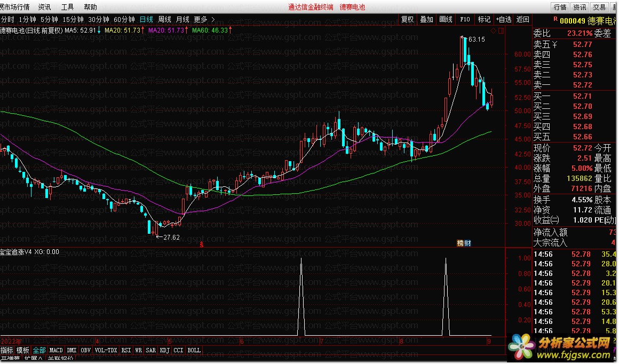Click the 返回 back button
Screen dimensions: 619x364
(522, 19)
